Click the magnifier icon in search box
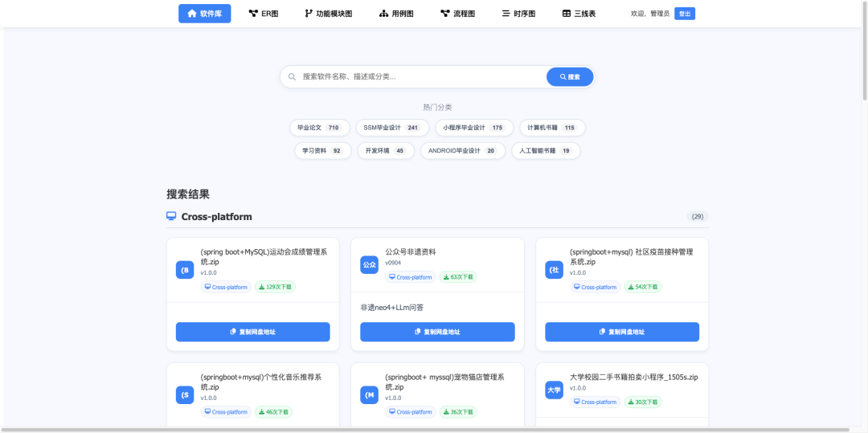Screen dimensions: 868x433 pyautogui.click(x=292, y=77)
